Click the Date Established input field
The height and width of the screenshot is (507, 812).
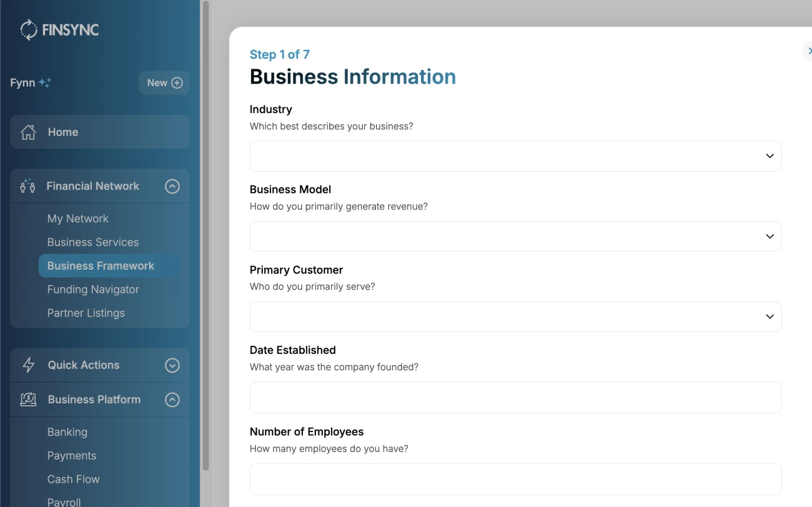pyautogui.click(x=515, y=397)
